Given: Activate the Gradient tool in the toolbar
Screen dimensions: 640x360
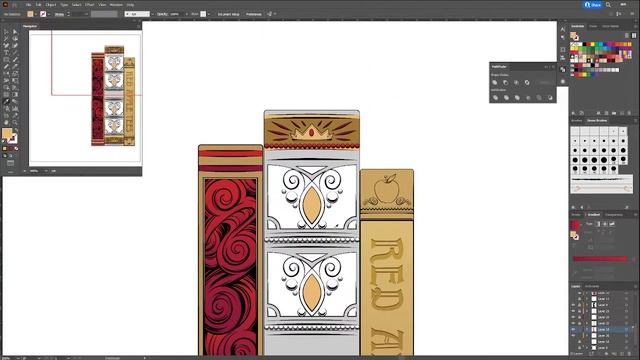Looking at the screenshot, I should (15, 94).
